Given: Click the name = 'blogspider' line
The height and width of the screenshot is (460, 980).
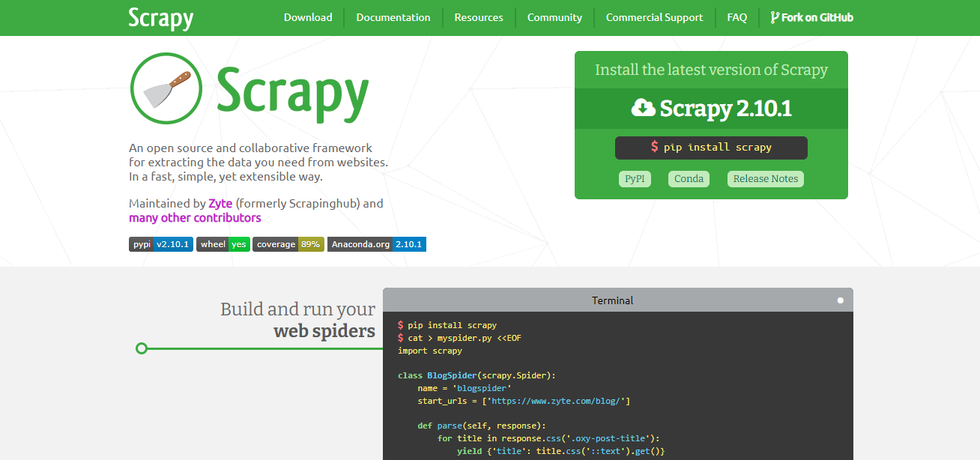Looking at the screenshot, I should [x=465, y=388].
